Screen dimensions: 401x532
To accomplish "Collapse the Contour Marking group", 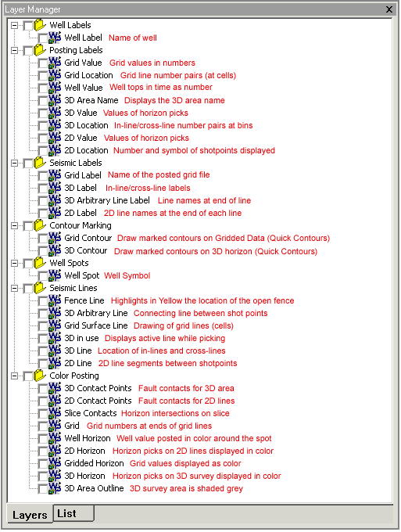I will pyautogui.click(x=14, y=225).
